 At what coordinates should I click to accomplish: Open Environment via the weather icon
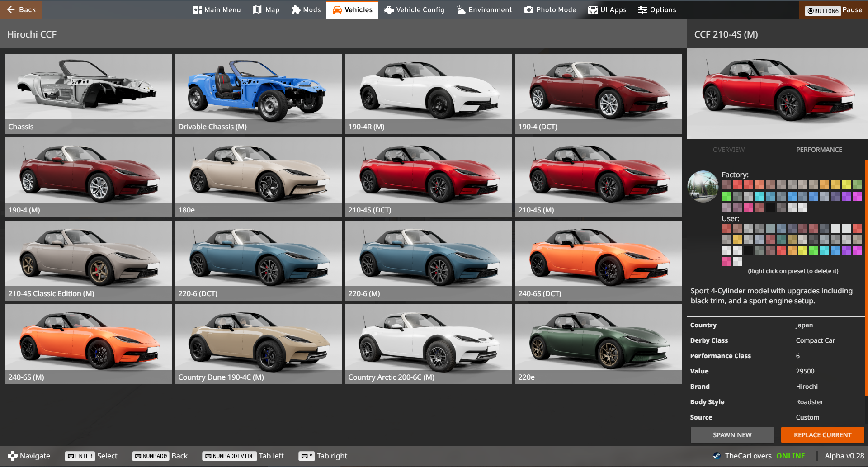click(x=461, y=10)
